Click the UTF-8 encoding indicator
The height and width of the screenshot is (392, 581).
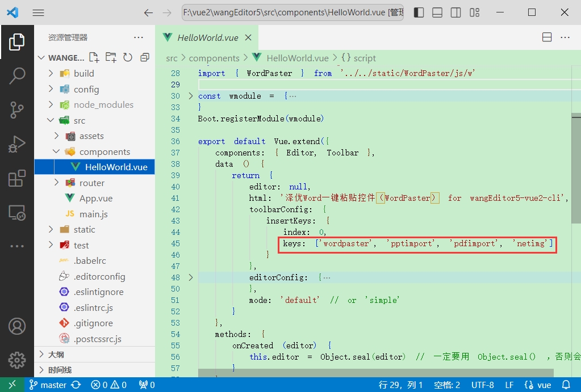coord(482,385)
